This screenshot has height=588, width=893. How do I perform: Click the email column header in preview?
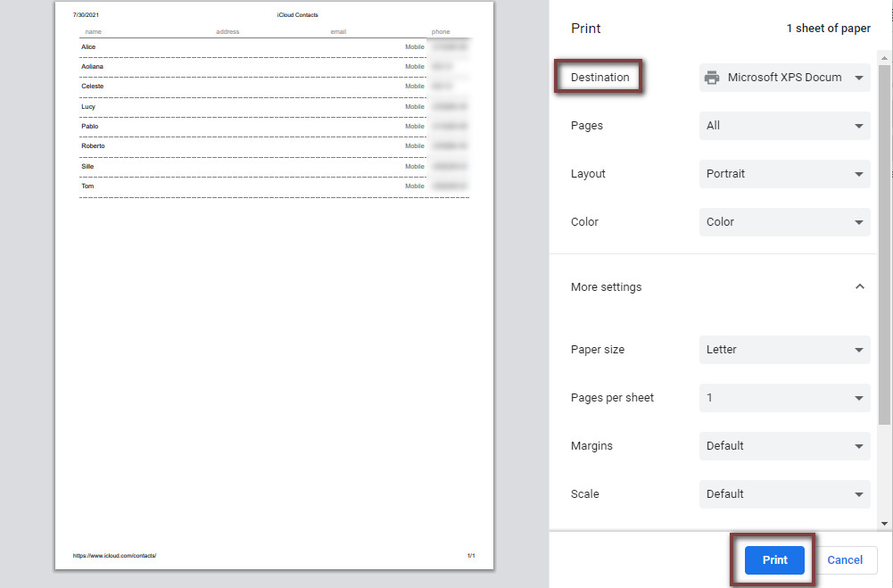(x=338, y=32)
